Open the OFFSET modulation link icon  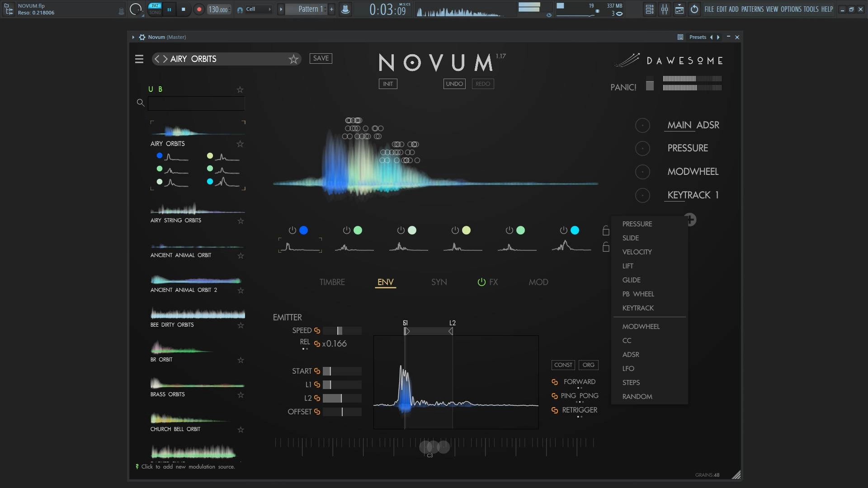tap(317, 412)
